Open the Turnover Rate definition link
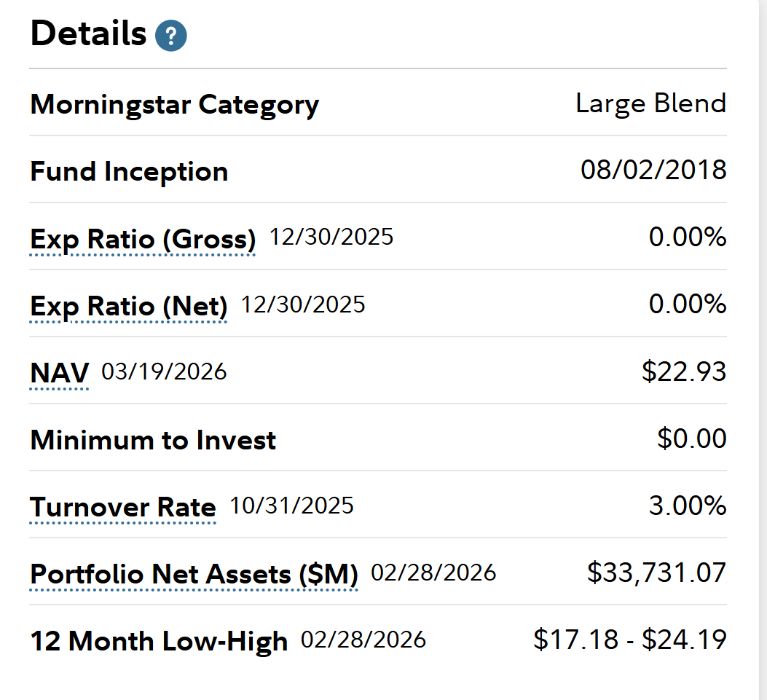Screen dimensions: 767x700 coord(123,507)
